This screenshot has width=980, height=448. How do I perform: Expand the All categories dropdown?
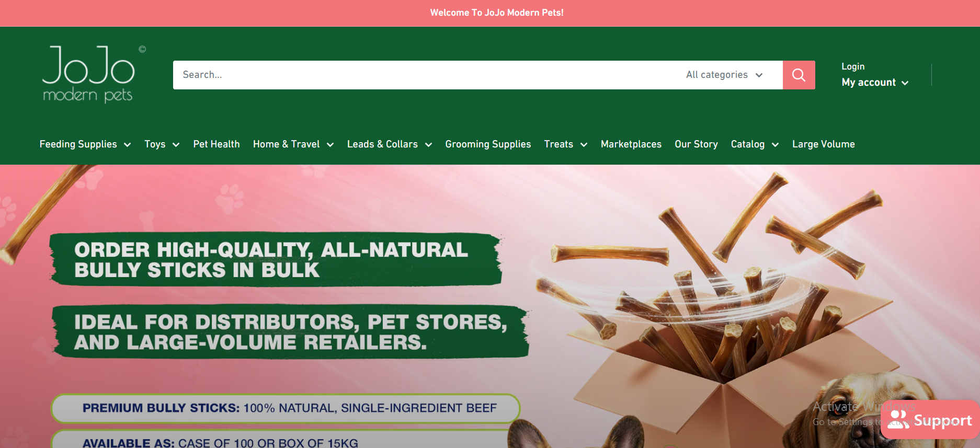pos(724,75)
